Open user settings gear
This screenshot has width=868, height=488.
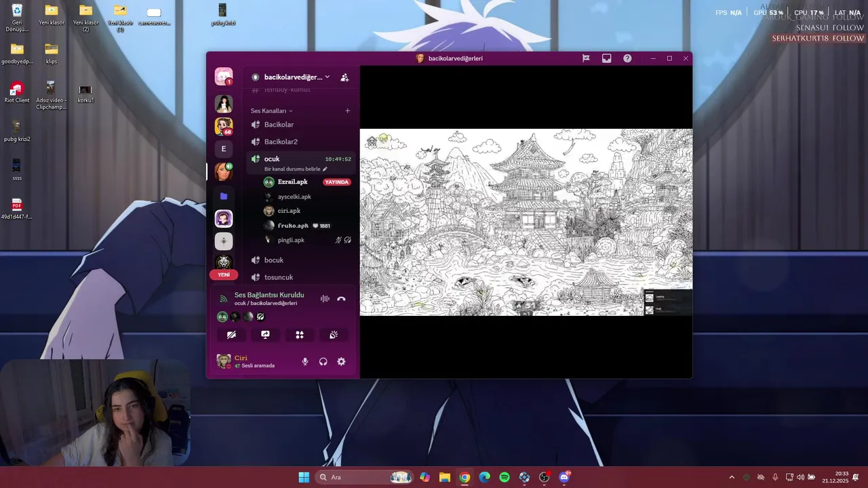(341, 362)
